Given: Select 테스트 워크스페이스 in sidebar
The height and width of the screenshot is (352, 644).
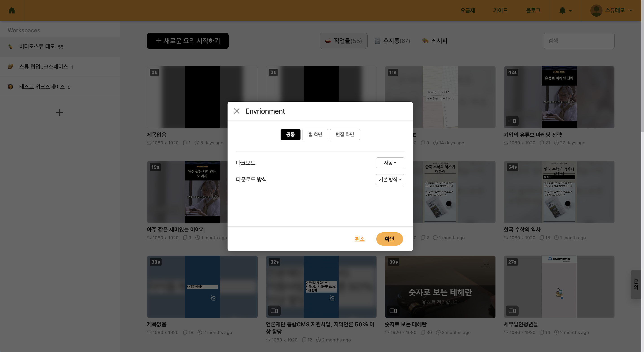Looking at the screenshot, I should point(42,87).
